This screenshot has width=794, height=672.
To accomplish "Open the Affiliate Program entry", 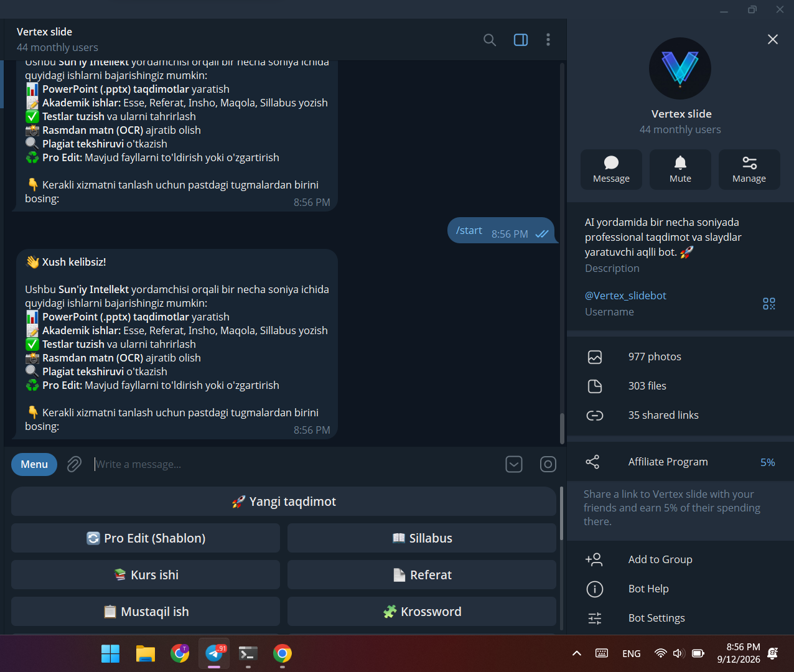I will (680, 462).
